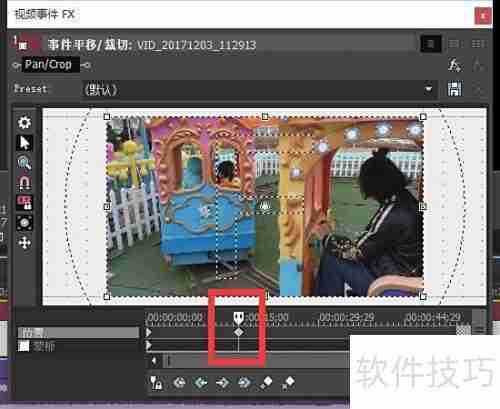Open Pan/Crop properties gear icon
Screen dimensions: 500x409
tap(25, 122)
